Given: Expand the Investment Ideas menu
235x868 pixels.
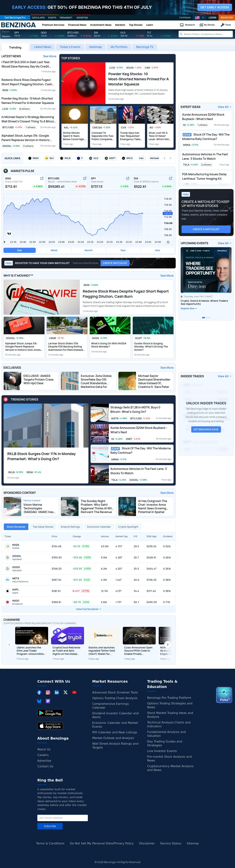Looking at the screenshot, I should [x=101, y=25].
